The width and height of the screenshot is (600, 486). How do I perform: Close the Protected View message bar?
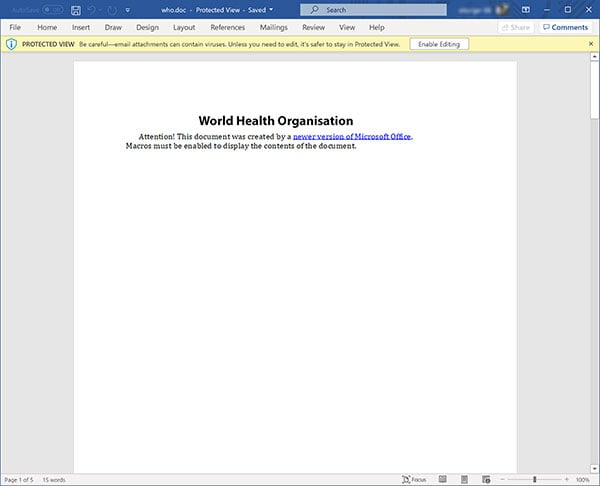tap(591, 44)
